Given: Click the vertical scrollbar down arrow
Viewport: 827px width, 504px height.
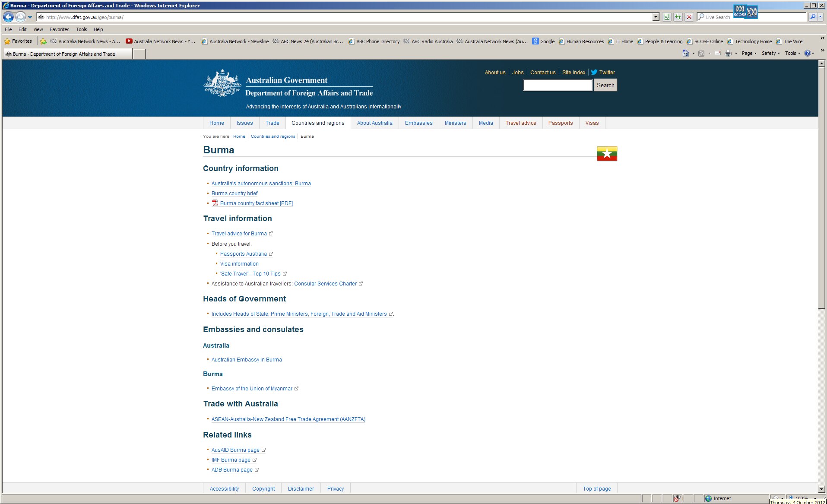Looking at the screenshot, I should click(x=821, y=489).
